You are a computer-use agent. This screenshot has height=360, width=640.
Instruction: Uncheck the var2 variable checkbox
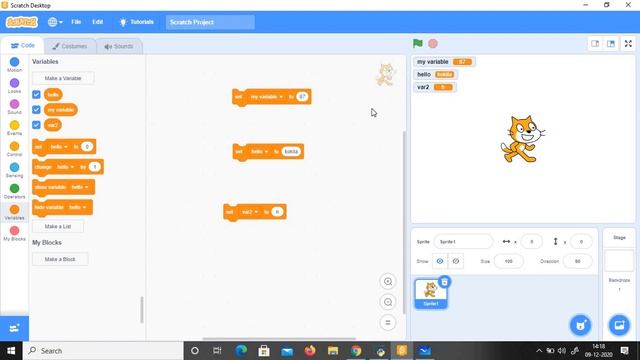(x=36, y=125)
